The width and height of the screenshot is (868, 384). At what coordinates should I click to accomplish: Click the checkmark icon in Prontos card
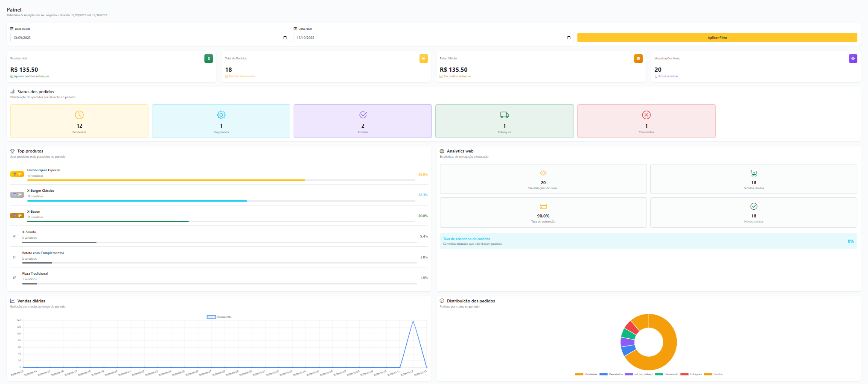[x=363, y=115]
